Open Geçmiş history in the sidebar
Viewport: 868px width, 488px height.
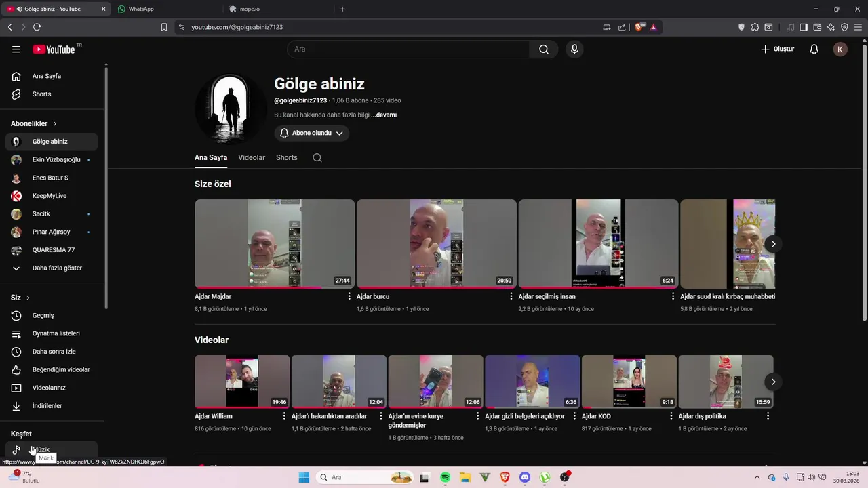(52, 315)
